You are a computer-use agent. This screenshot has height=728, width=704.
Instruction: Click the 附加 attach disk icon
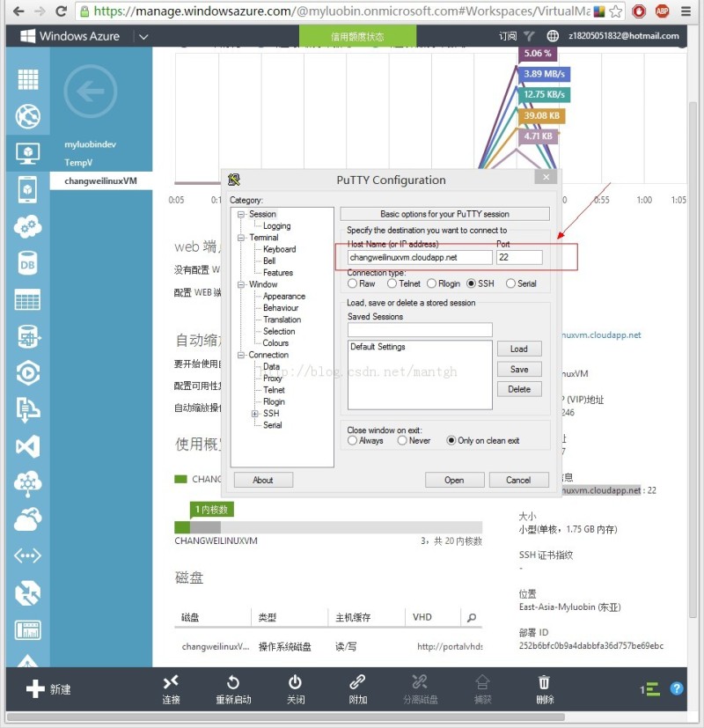click(357, 682)
